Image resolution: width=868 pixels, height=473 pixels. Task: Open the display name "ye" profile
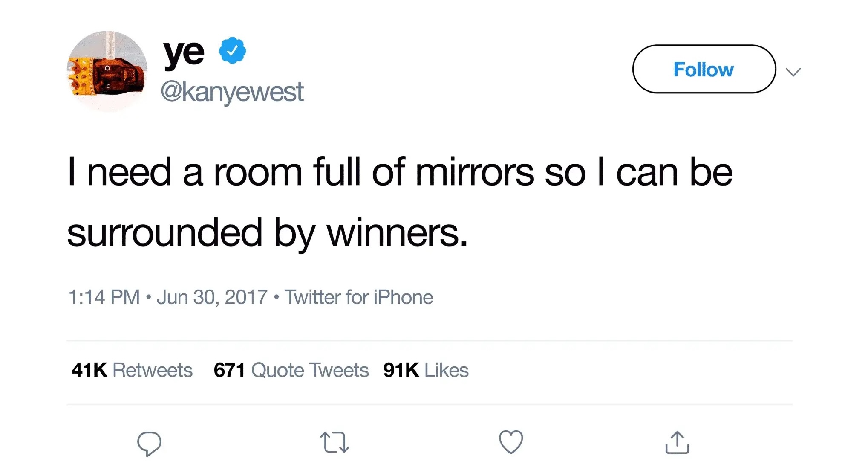coord(184,53)
